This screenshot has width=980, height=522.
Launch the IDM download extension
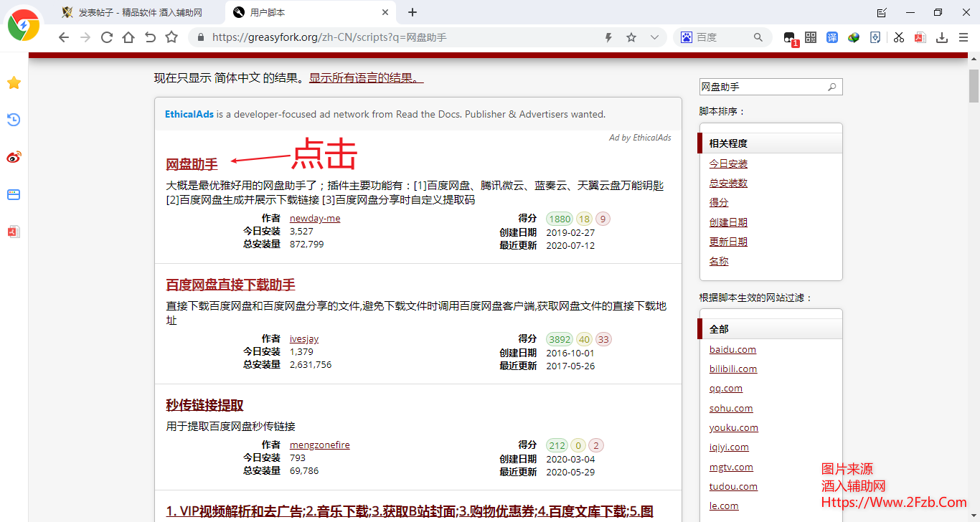click(x=853, y=37)
